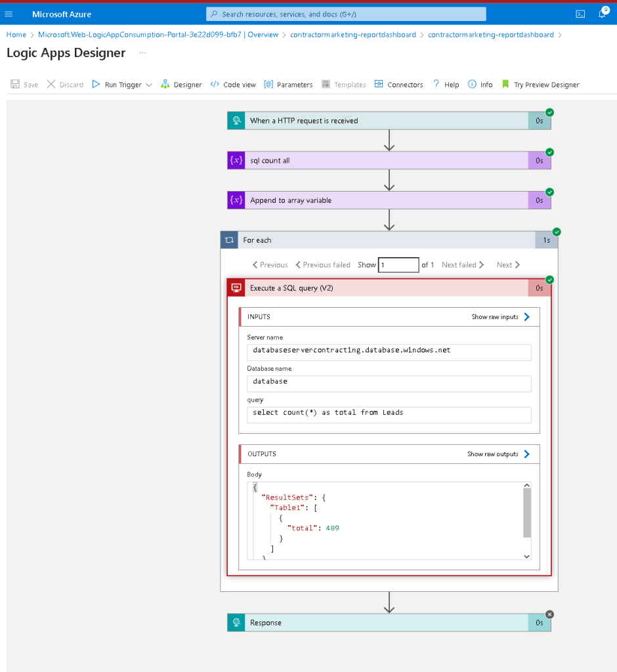Click the Discard X icon
The width and height of the screenshot is (617, 672).
coord(51,84)
